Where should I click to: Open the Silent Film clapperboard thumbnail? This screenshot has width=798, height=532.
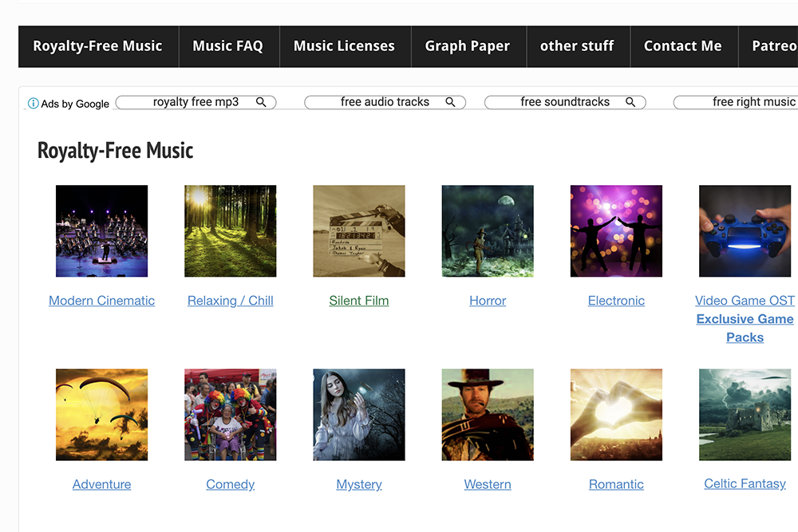tap(359, 231)
